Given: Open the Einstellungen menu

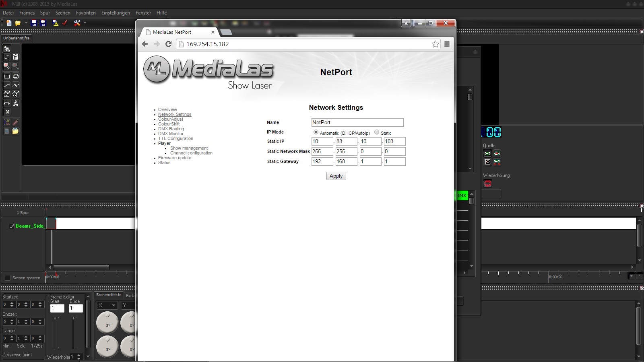Looking at the screenshot, I should click(x=116, y=13).
